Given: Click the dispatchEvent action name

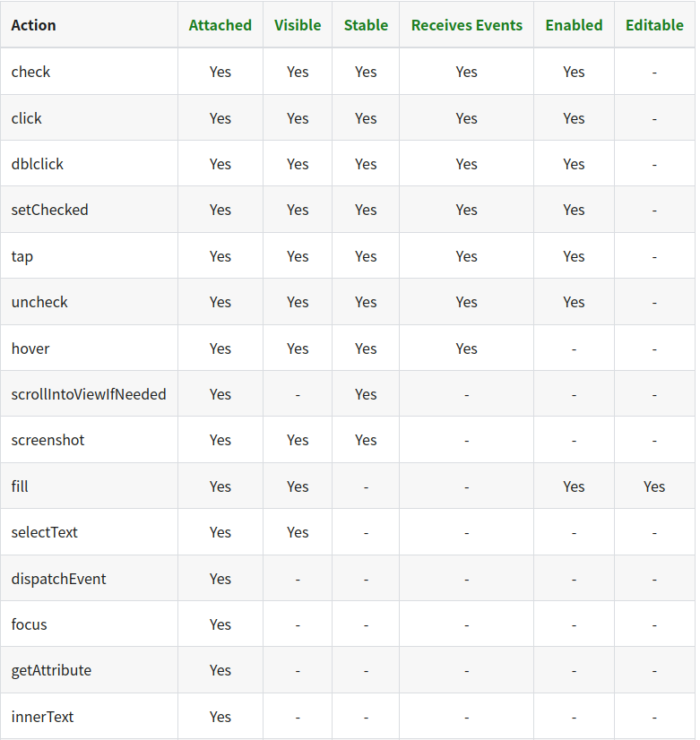Looking at the screenshot, I should point(59,579).
